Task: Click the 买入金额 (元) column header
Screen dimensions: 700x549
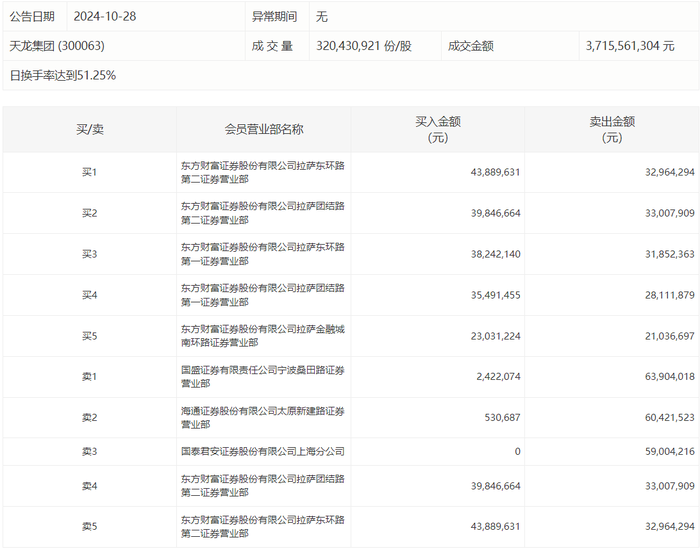Action: tap(438, 129)
